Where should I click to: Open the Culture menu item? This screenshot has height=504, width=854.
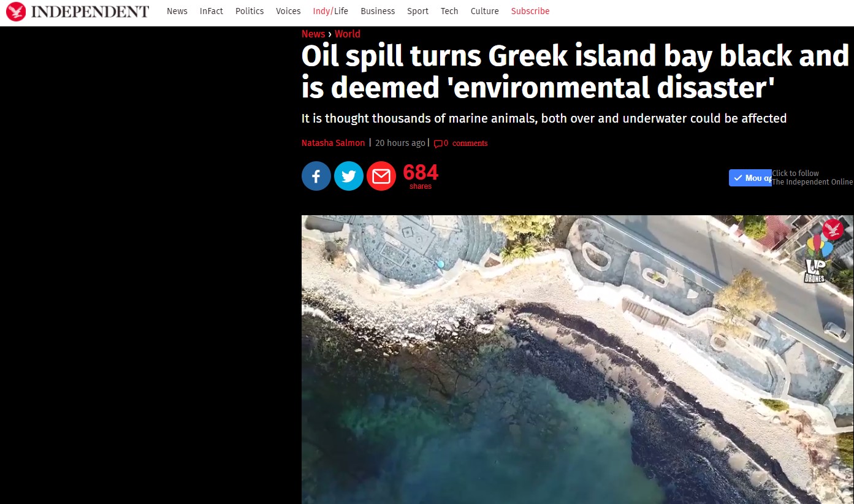485,11
